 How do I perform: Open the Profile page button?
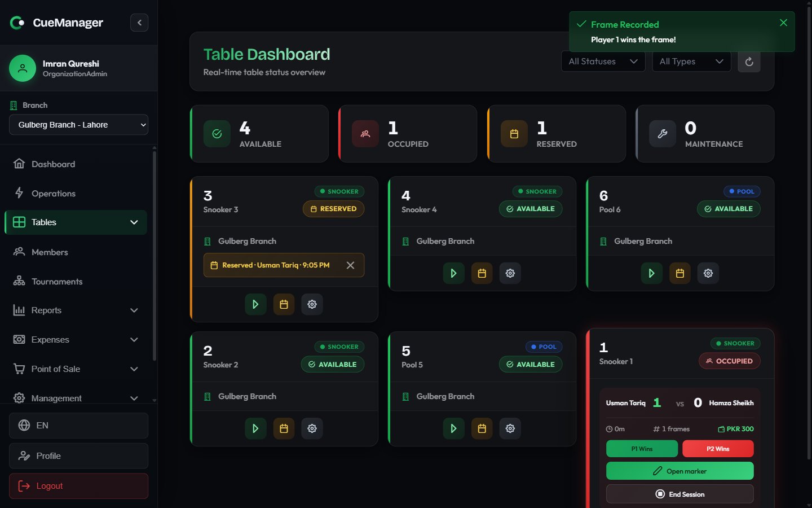[x=78, y=456]
